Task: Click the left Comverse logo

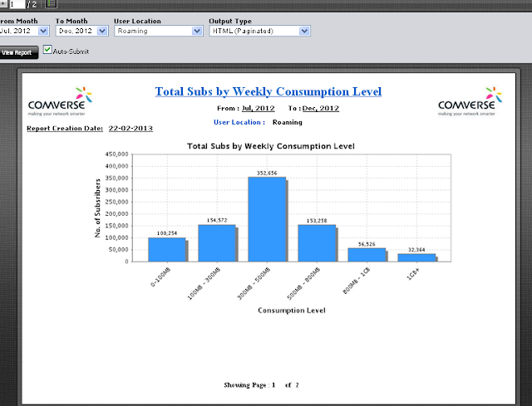Action: pos(60,101)
